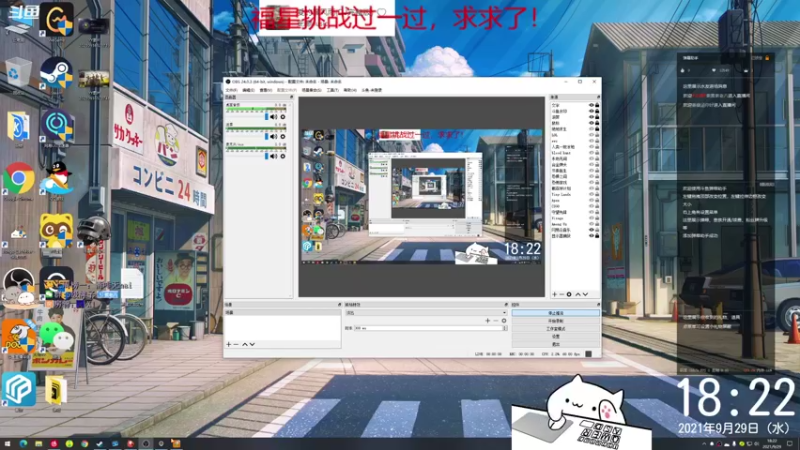Viewport: 800px width, 450px height.
Task: Toggle visibility eye of Among Us source
Action: tap(591, 224)
